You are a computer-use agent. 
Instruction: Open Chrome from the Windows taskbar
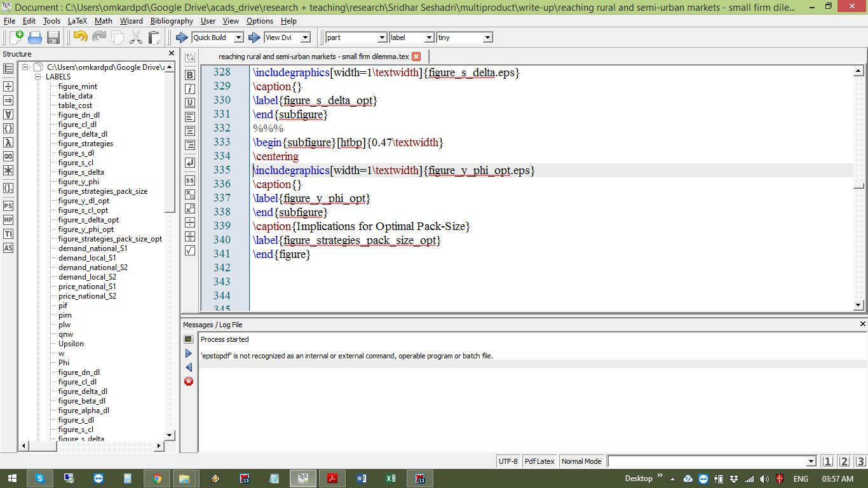click(x=157, y=478)
